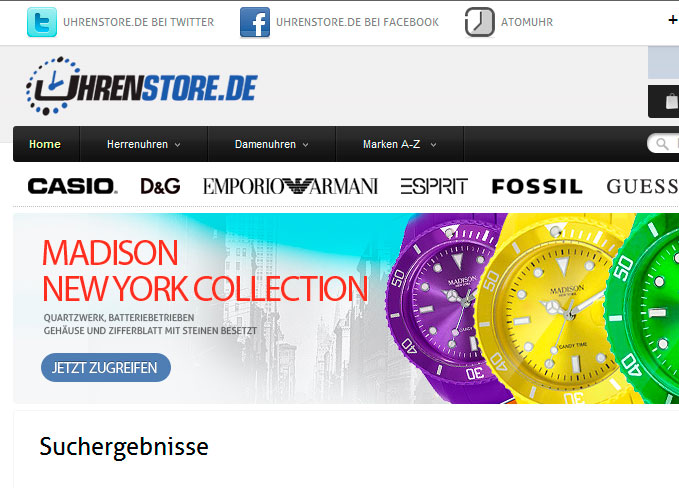Select the D&G brand logo
679x488 pixels.
(x=160, y=186)
